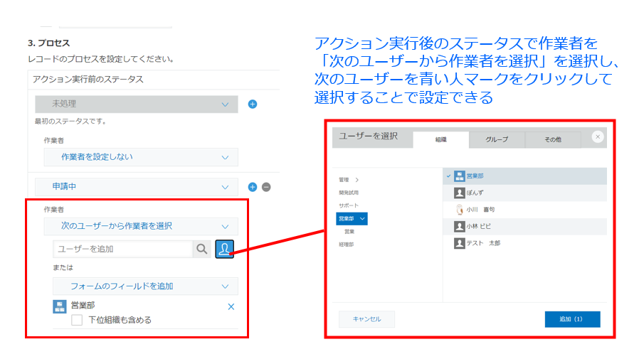Image resolution: width=639 pixels, height=364 pixels.
Task: Click the 追加 (1) button
Action: coord(572,319)
